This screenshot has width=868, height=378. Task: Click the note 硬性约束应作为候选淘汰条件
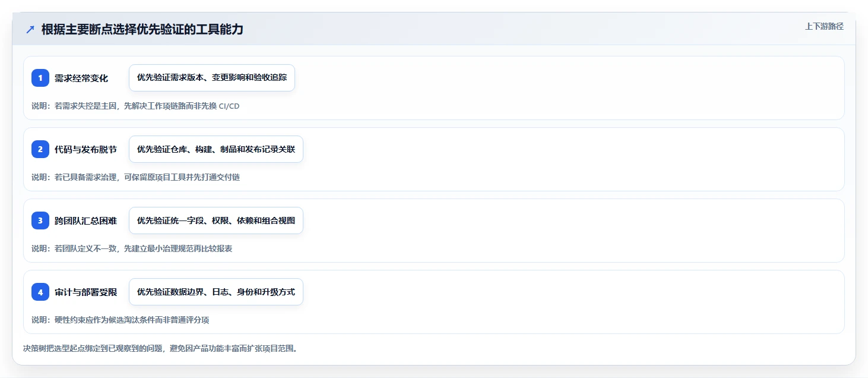coord(120,320)
